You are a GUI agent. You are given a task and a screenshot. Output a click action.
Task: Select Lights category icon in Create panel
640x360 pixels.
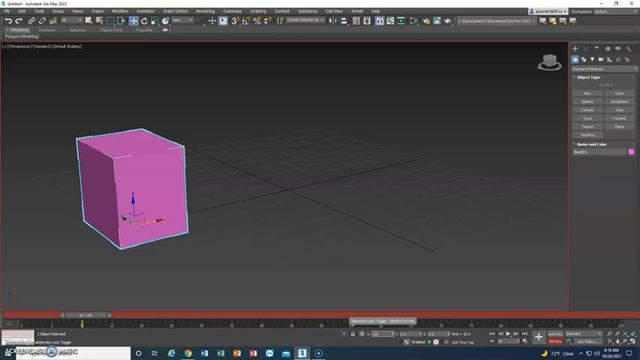pyautogui.click(x=592, y=60)
